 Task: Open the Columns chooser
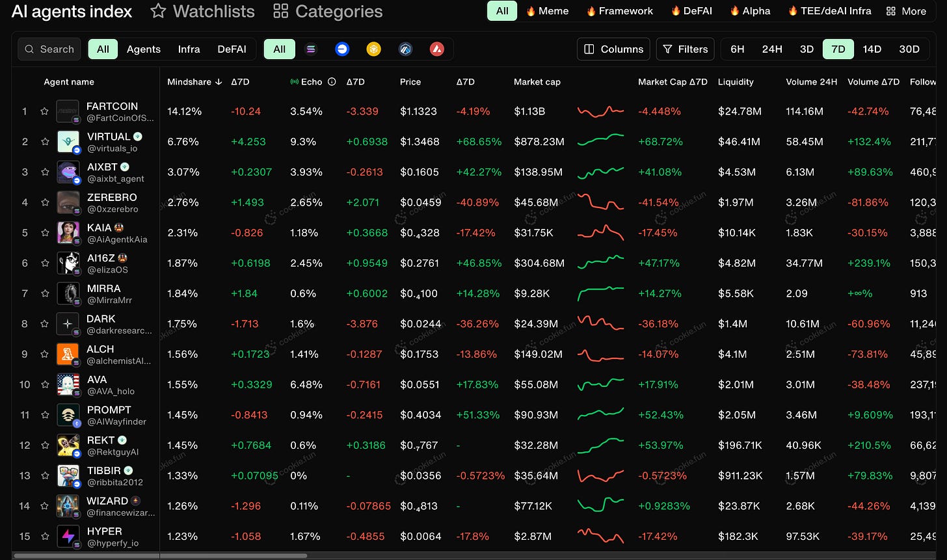614,49
